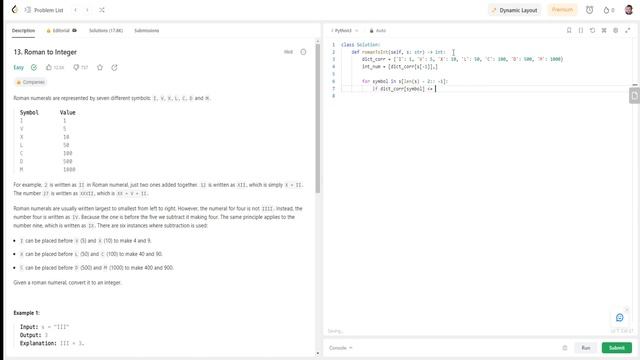Open the Dynamic Layout button
The image size is (640, 360).
514,10
